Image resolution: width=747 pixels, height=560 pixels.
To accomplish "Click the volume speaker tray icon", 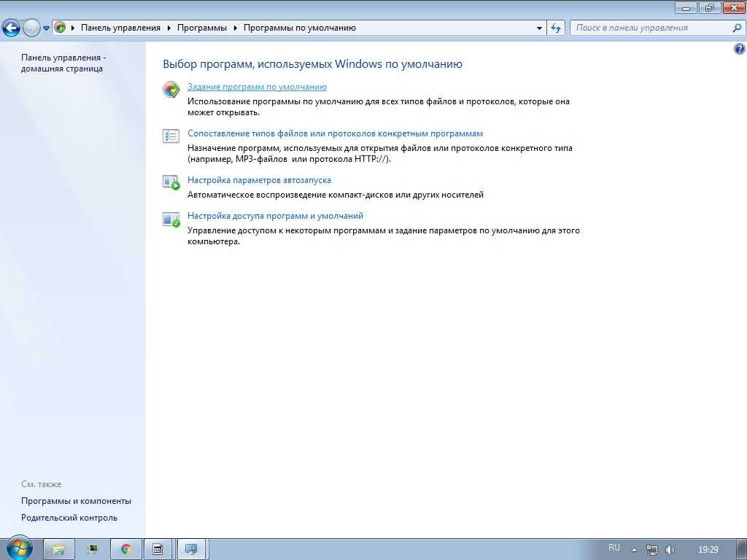I will pyautogui.click(x=670, y=549).
